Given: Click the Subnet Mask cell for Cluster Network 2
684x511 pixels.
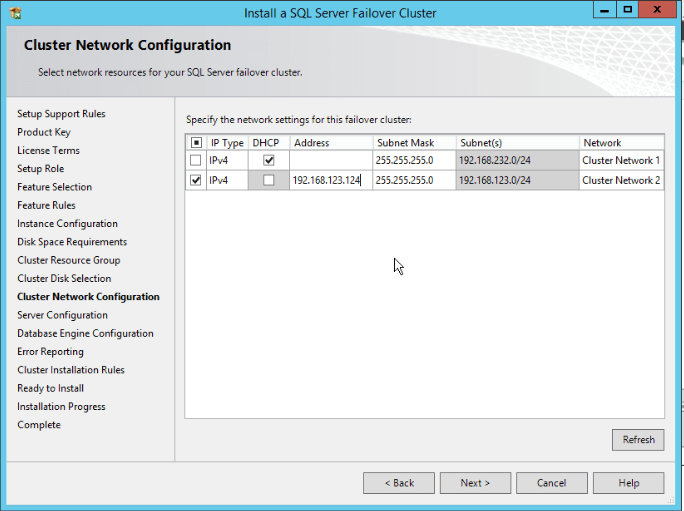Looking at the screenshot, I should [413, 180].
